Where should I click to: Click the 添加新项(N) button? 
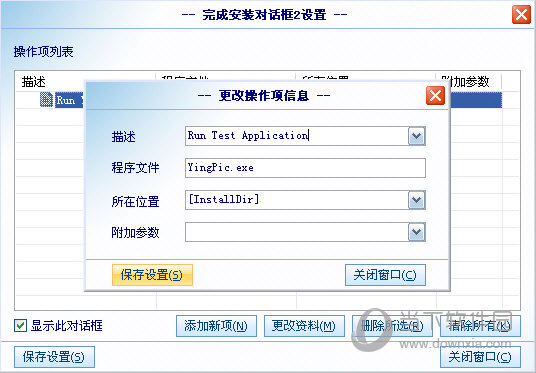click(216, 326)
